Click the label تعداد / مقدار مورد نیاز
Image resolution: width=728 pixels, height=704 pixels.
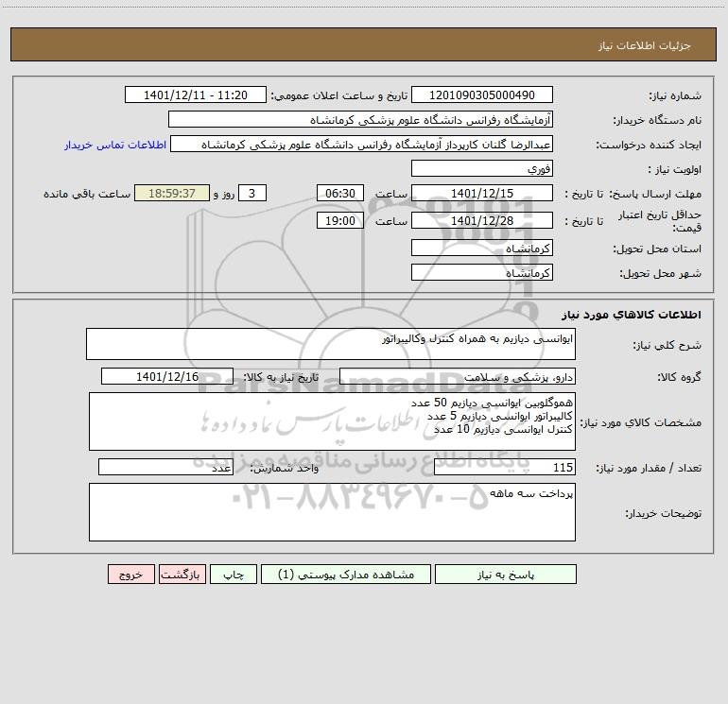649,469
